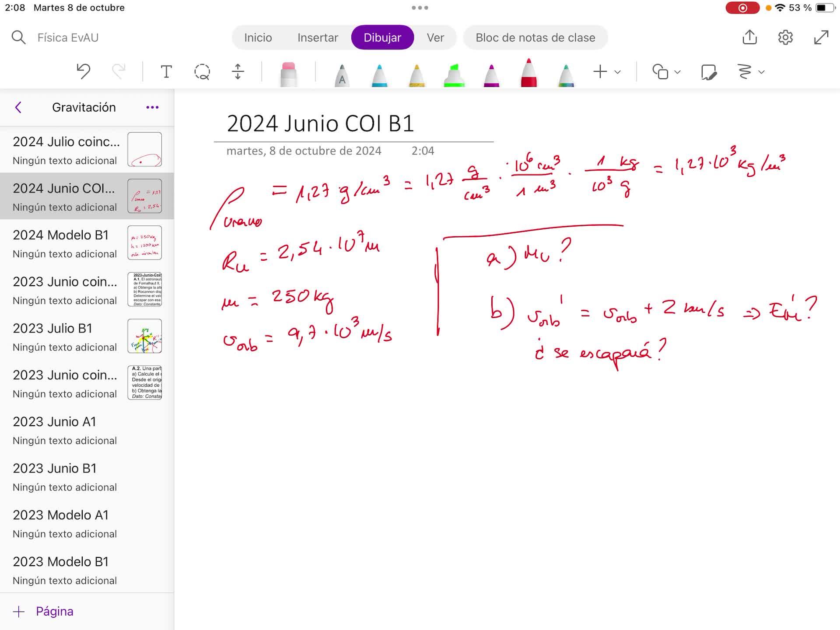Open the 2023 Julio B1 page
The image size is (840, 630).
pyautogui.click(x=87, y=336)
